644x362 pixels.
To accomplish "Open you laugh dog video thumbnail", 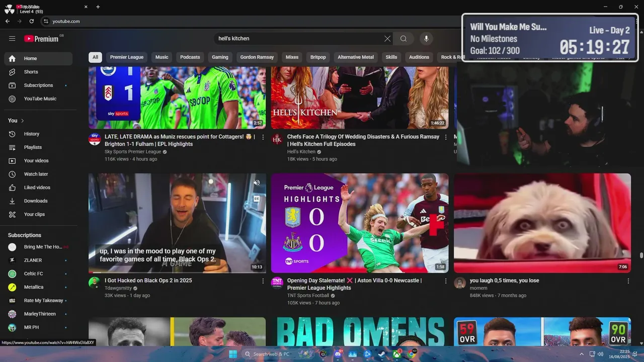I will pyautogui.click(x=542, y=223).
